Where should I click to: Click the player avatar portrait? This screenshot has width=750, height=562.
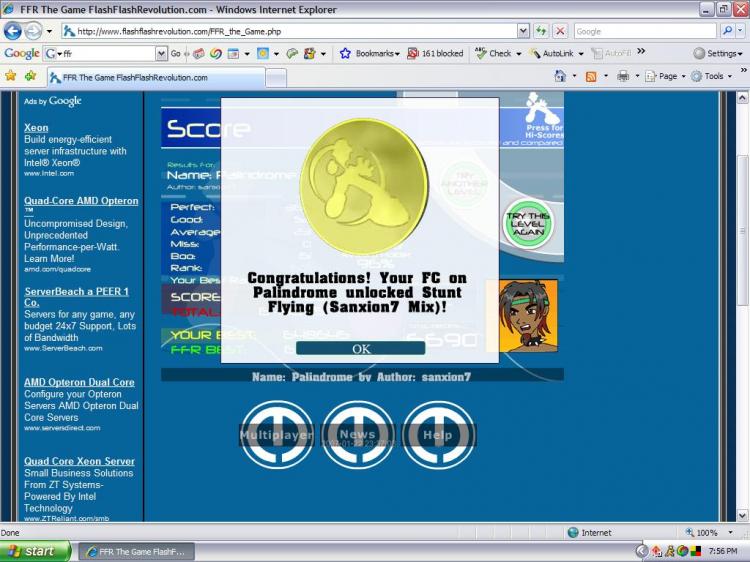528,316
